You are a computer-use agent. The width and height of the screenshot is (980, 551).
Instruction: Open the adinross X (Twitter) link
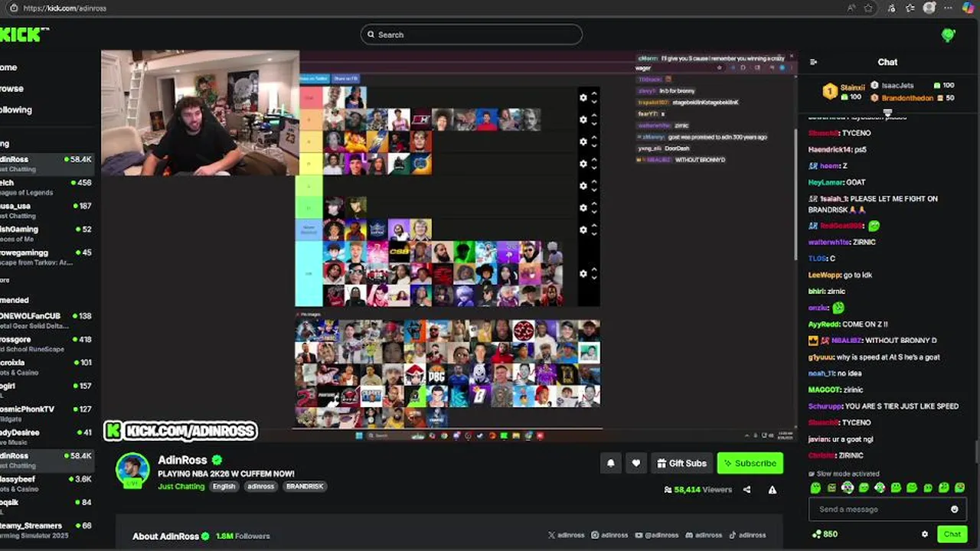point(567,536)
